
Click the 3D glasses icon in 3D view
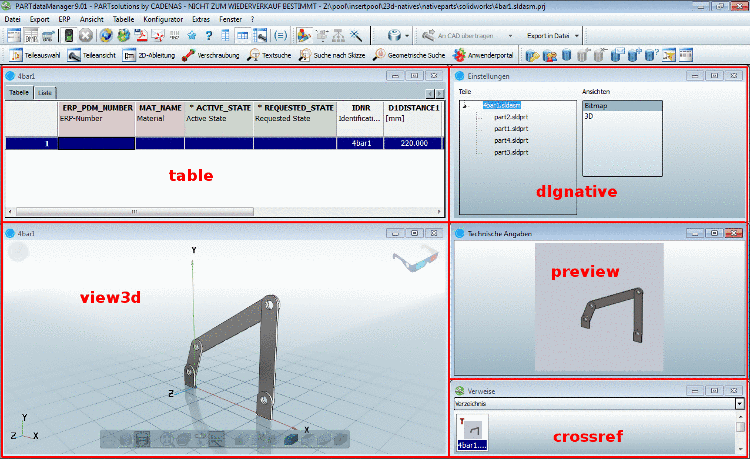pyautogui.click(x=415, y=259)
